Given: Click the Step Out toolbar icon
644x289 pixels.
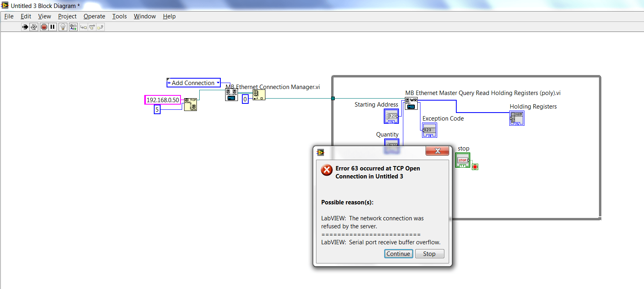Looking at the screenshot, I should pos(100,27).
